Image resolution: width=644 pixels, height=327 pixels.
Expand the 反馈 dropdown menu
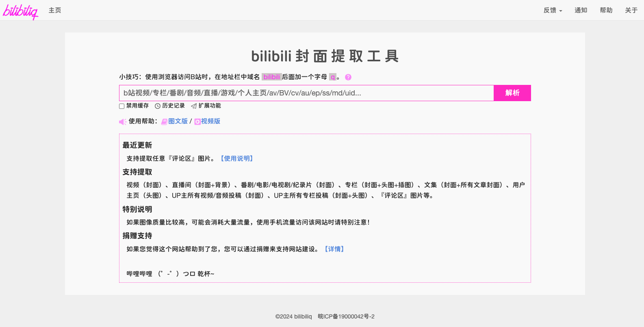(553, 11)
